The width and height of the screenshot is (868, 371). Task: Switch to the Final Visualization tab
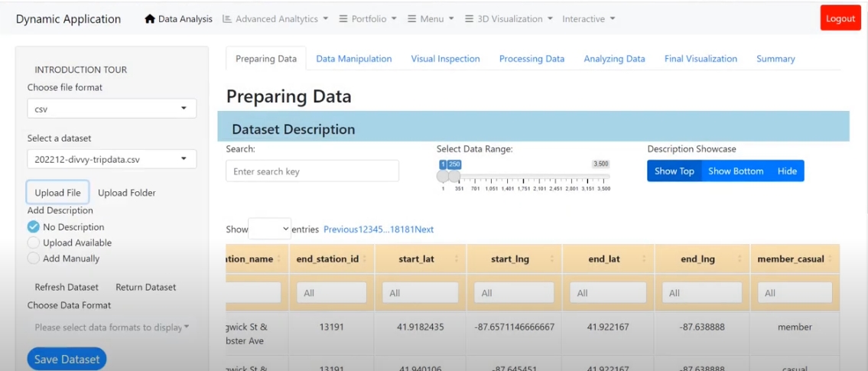(x=701, y=59)
